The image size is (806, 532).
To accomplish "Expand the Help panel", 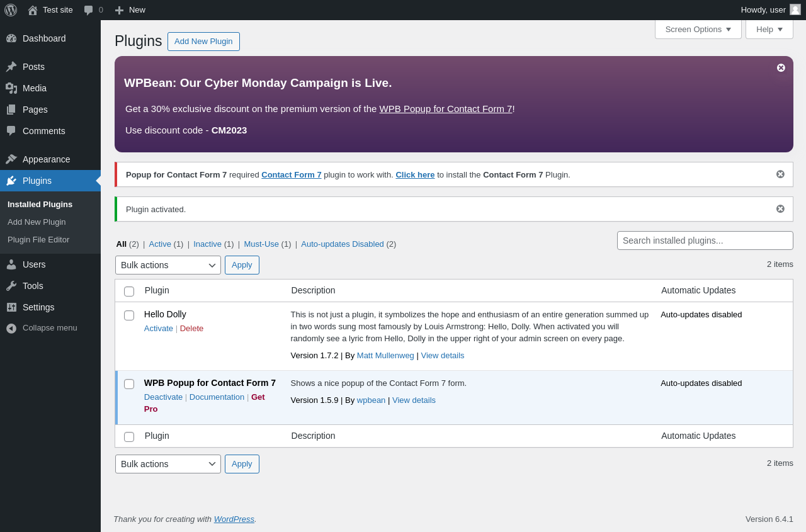I will coord(769,29).
